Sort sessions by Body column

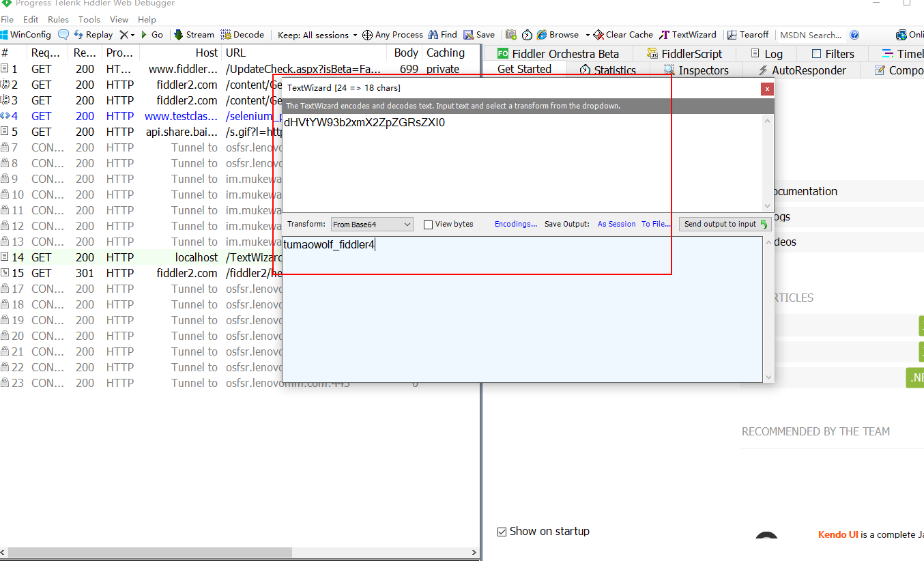coord(405,53)
